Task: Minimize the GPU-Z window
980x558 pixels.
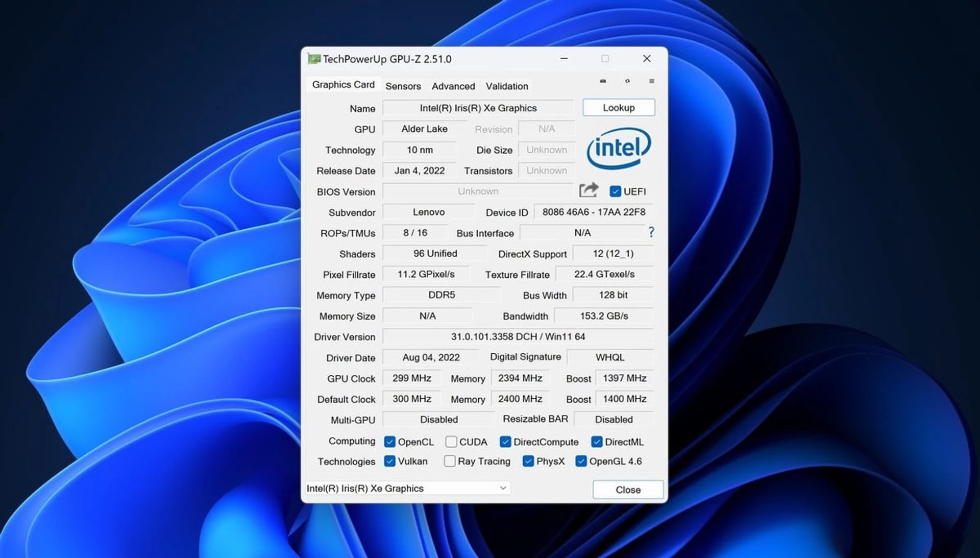Action: pos(564,59)
